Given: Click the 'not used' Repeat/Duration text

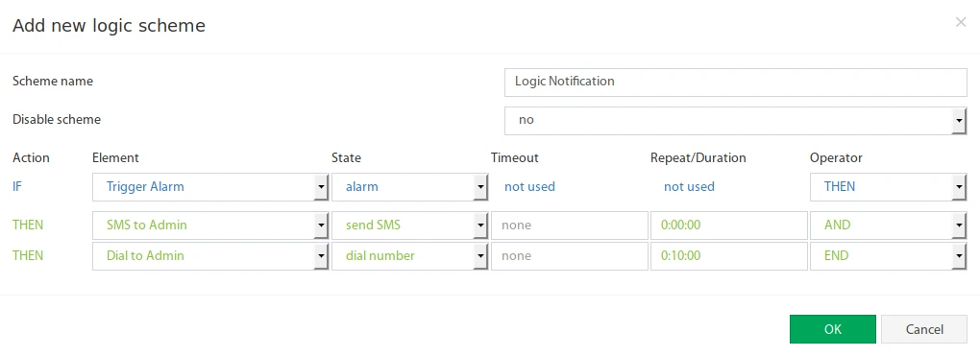Looking at the screenshot, I should click(x=689, y=187).
